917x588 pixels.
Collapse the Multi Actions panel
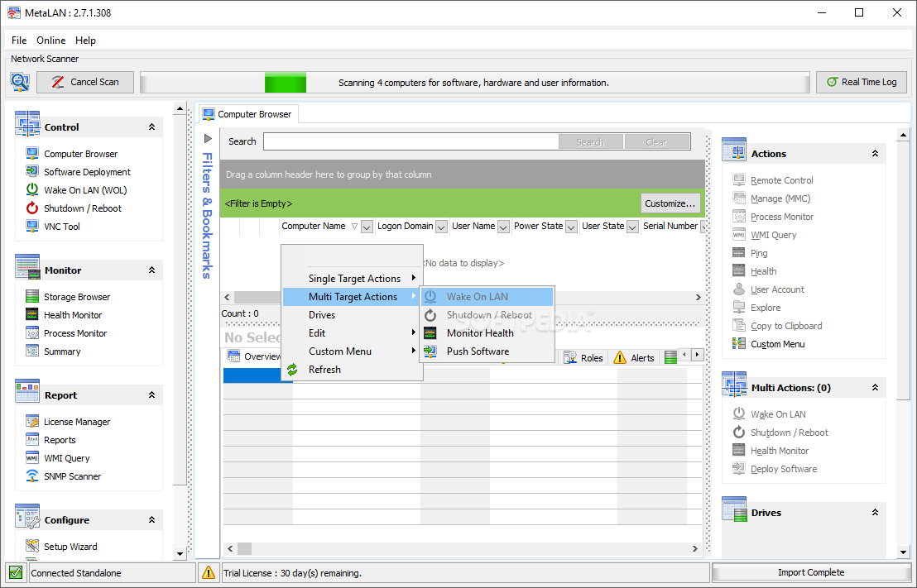(x=875, y=388)
